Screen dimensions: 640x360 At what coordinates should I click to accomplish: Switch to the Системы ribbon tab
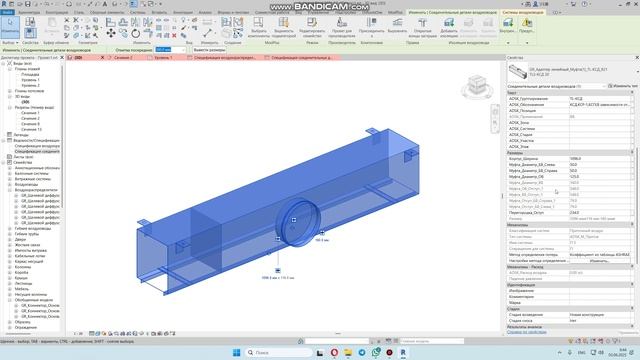pyautogui.click(x=138, y=13)
